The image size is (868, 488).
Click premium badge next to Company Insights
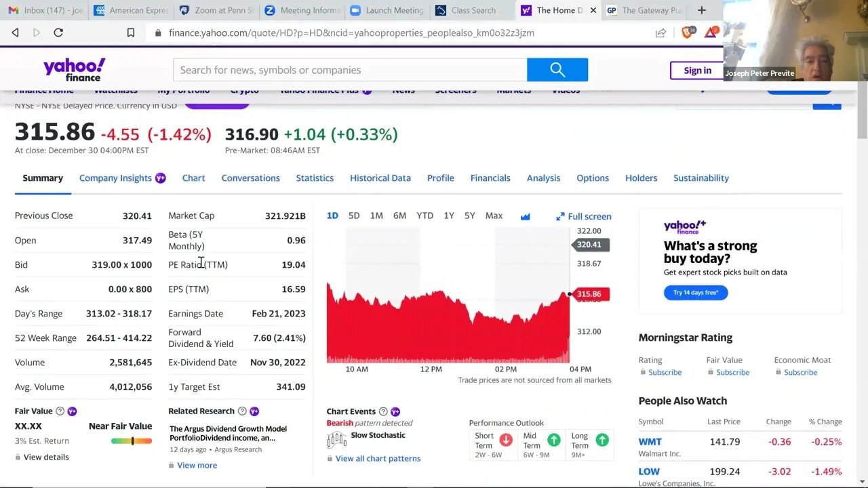point(161,178)
